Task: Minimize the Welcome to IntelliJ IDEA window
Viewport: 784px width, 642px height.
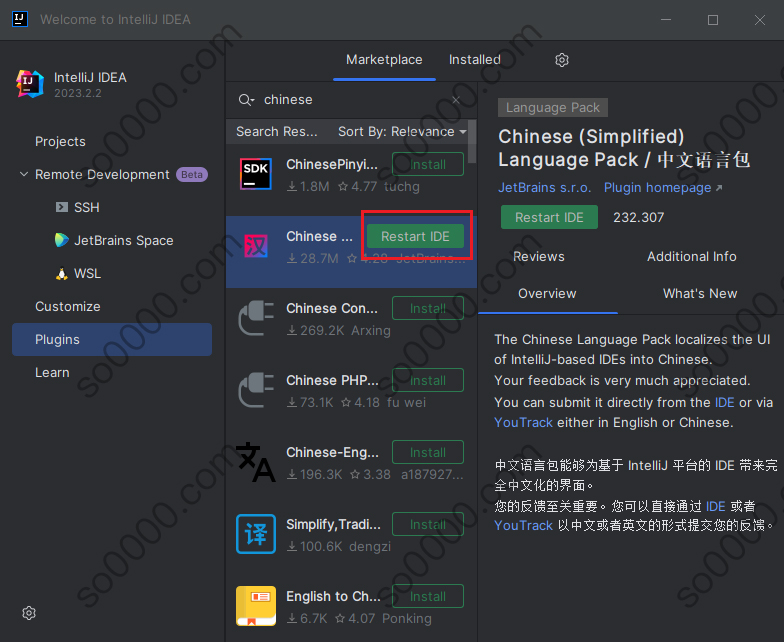Action: coord(666,20)
